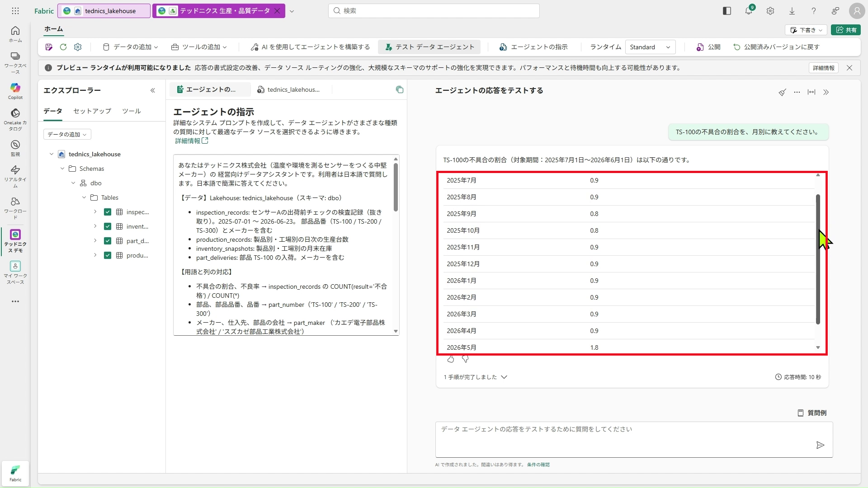
Task: Expand the inspec... table columns
Action: 95,212
